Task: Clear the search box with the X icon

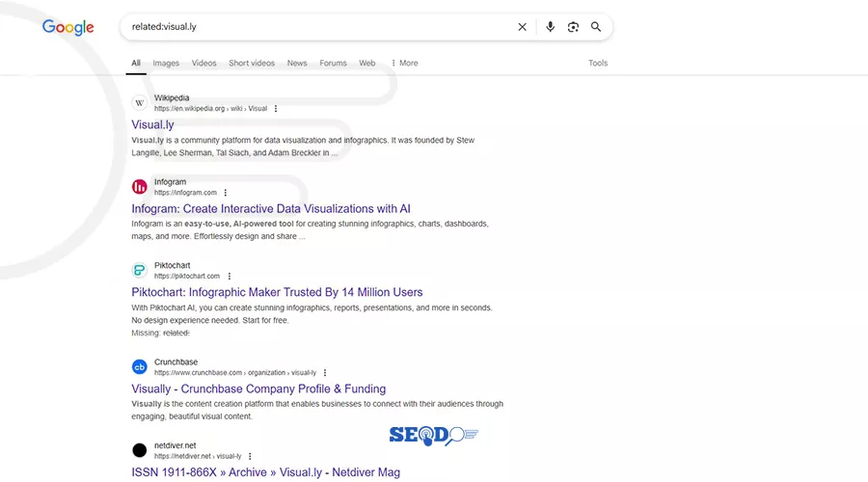Action: coord(522,27)
